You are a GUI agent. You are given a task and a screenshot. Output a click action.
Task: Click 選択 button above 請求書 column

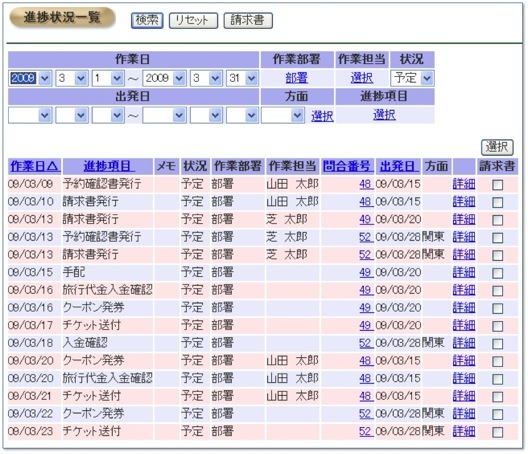[497, 147]
